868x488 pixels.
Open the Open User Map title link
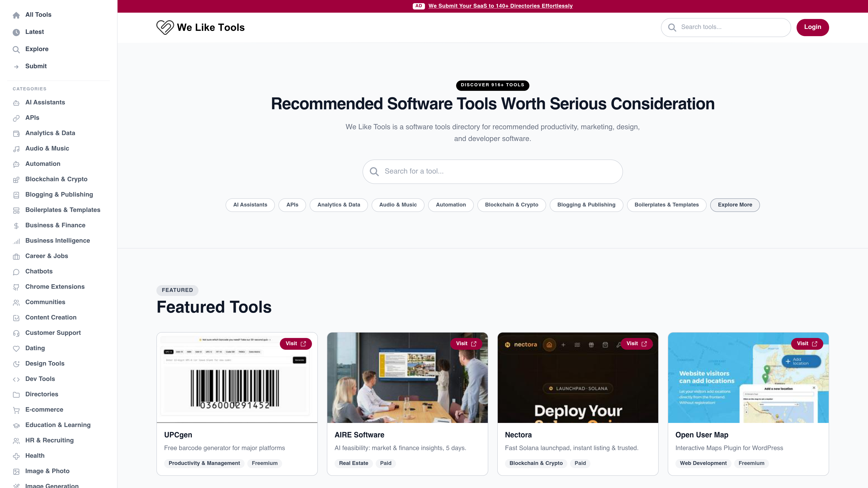click(702, 435)
